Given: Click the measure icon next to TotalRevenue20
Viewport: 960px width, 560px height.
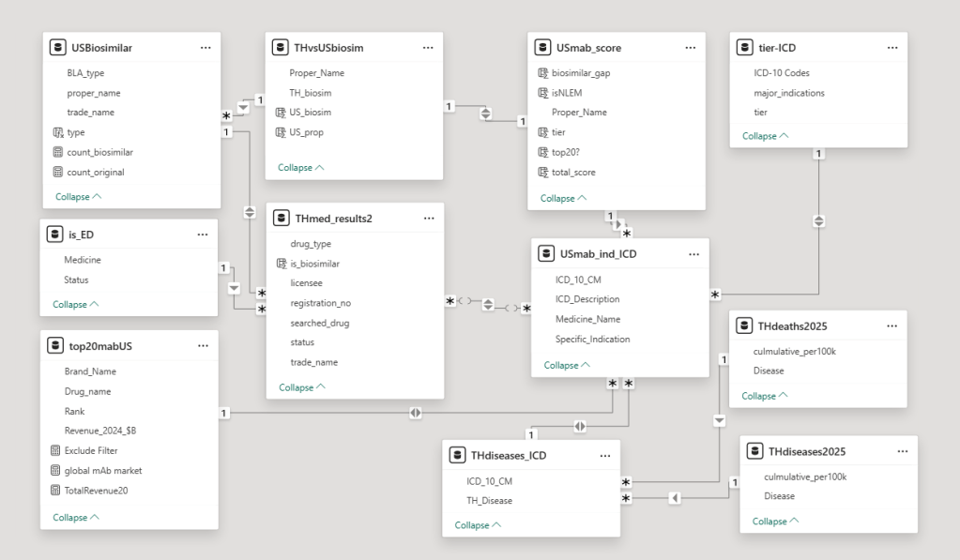Looking at the screenshot, I should pyautogui.click(x=55, y=491).
